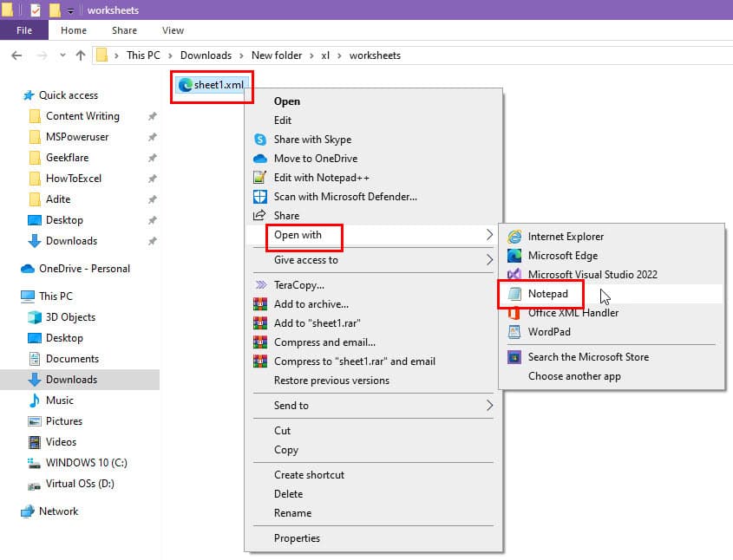733x560 pixels.
Task: Click the TeraCopy icon
Action: coord(261,285)
